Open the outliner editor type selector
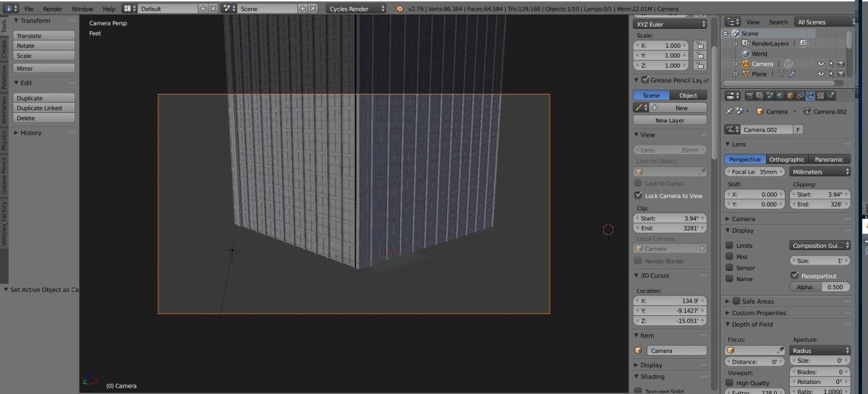868x394 pixels. coord(732,22)
